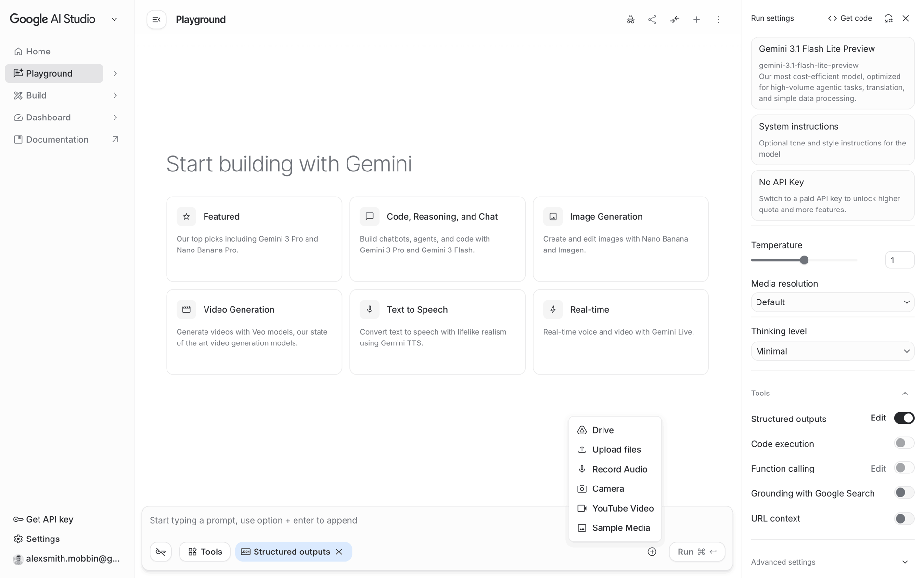Image resolution: width=924 pixels, height=578 pixels.
Task: Expand the Advanced settings section
Action: [833, 562]
